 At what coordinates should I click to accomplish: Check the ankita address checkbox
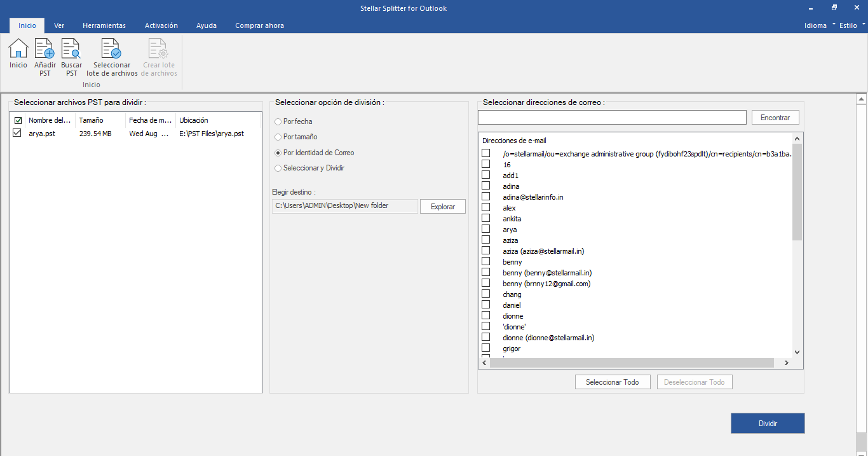pyautogui.click(x=486, y=218)
